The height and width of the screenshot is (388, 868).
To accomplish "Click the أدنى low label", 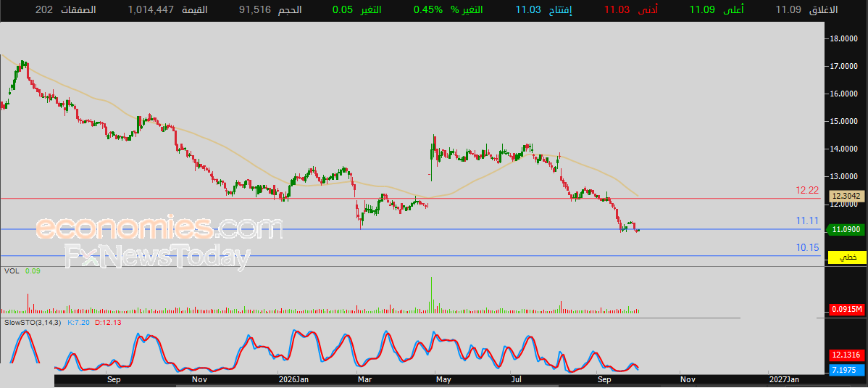I will coord(648,10).
